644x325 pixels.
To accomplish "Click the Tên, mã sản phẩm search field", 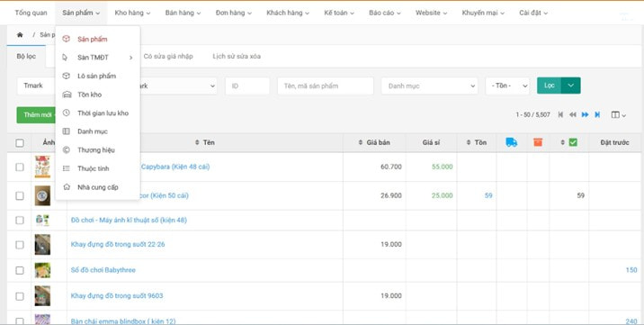I will click(x=326, y=86).
